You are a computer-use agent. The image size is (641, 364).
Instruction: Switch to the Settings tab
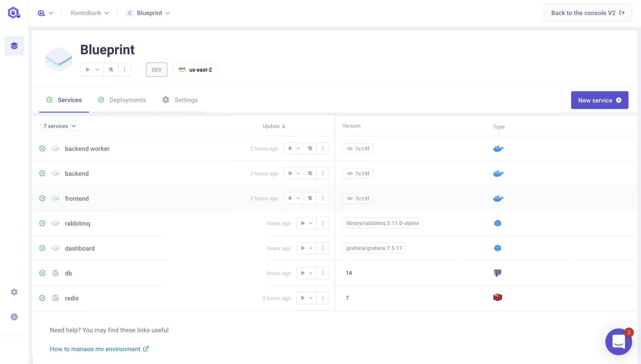[x=180, y=100]
